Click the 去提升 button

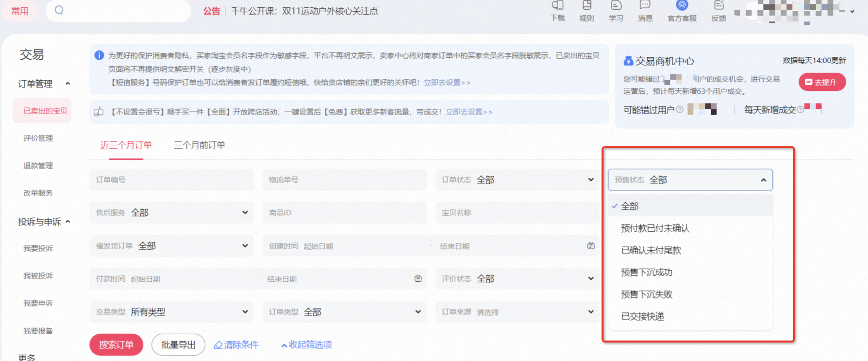822,82
